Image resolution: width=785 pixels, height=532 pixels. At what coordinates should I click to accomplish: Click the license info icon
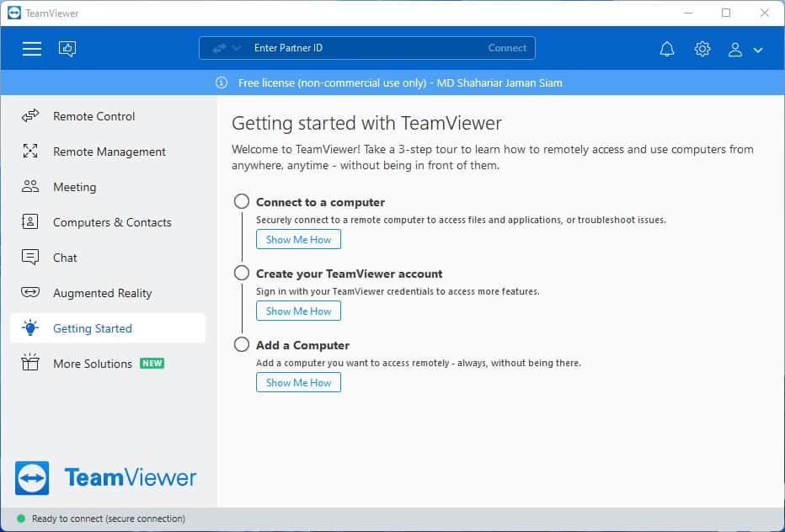pos(222,82)
